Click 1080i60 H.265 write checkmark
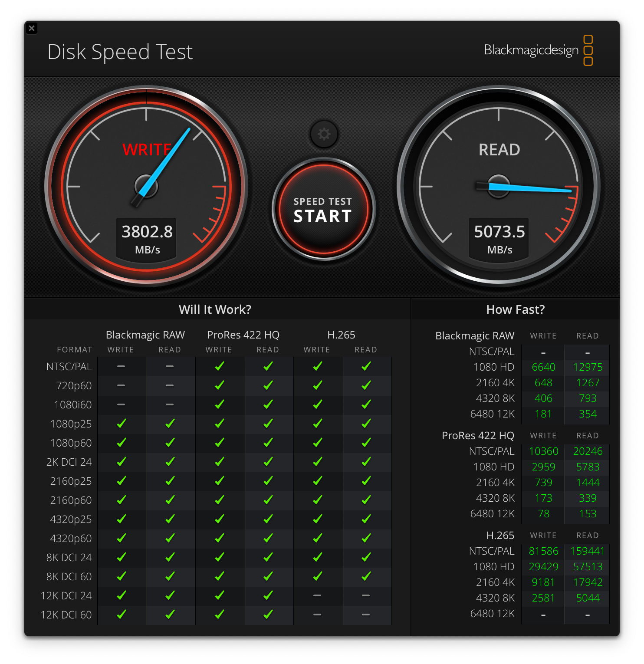This screenshot has height=664, width=644. point(318,404)
